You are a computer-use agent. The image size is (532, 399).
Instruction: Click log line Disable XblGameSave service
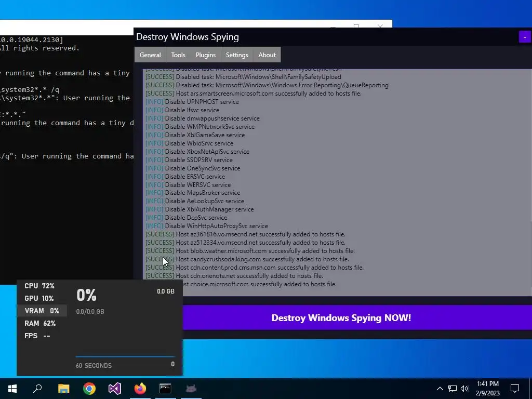195,135
